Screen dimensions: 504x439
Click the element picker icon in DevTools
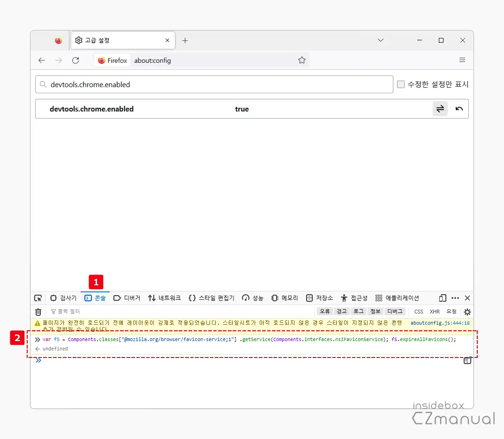(38, 298)
